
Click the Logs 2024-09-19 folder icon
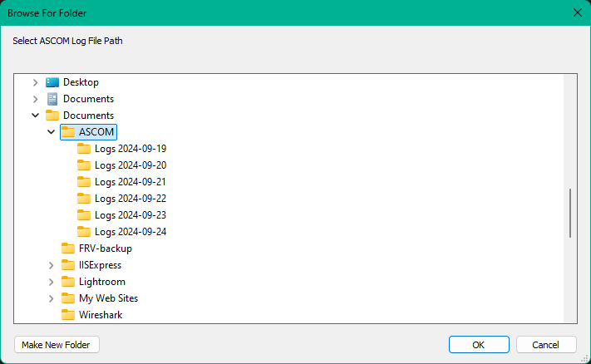click(84, 149)
